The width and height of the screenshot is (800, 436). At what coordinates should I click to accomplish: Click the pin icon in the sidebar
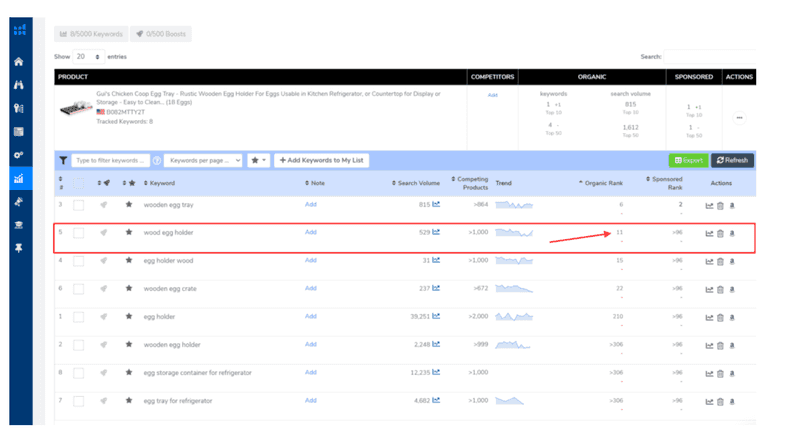[x=19, y=249]
